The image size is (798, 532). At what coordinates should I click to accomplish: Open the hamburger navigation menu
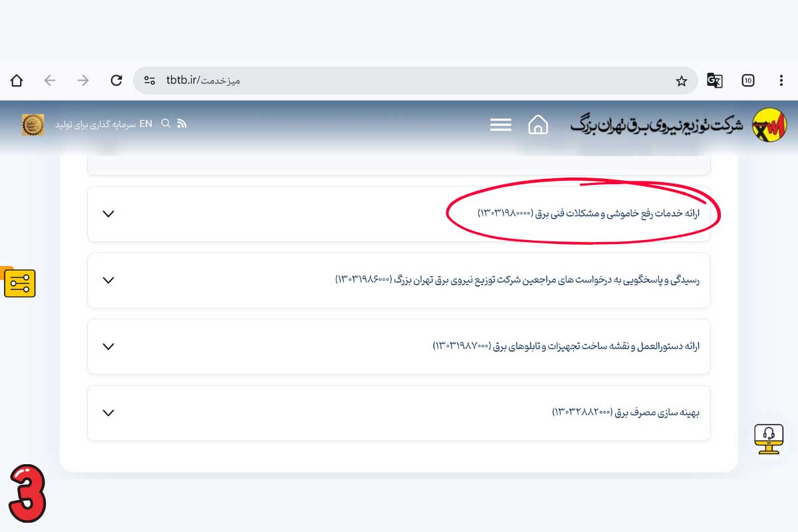[x=501, y=124]
